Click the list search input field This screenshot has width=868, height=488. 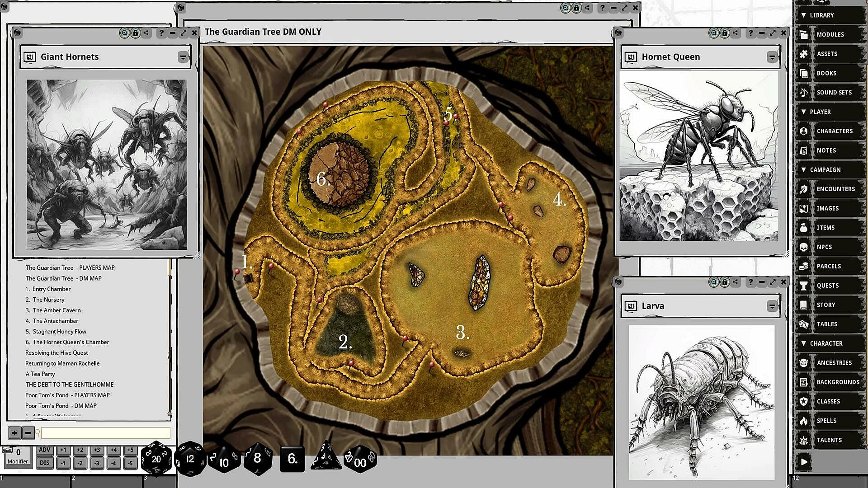(106, 433)
